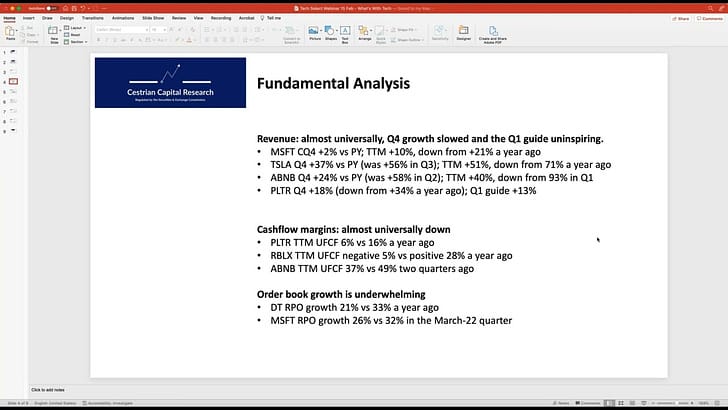This screenshot has height=410, width=728.
Task: Click Reset slide button
Action: tap(72, 35)
